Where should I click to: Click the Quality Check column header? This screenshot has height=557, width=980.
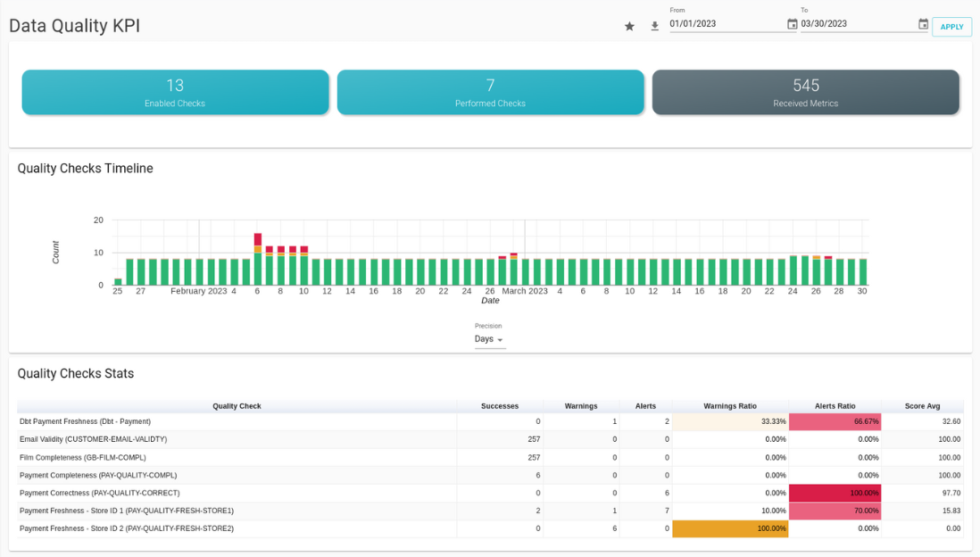pos(237,406)
